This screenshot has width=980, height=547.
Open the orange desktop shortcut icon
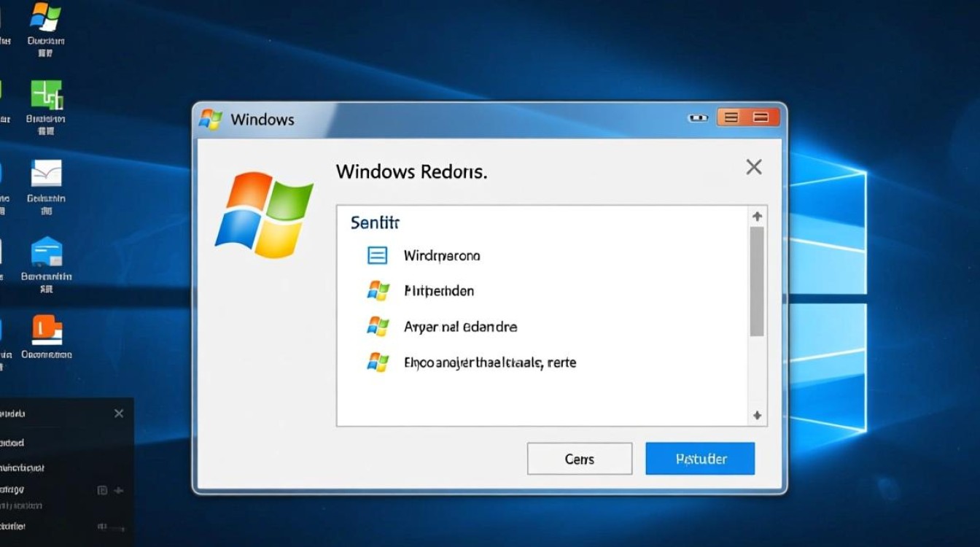pyautogui.click(x=47, y=330)
